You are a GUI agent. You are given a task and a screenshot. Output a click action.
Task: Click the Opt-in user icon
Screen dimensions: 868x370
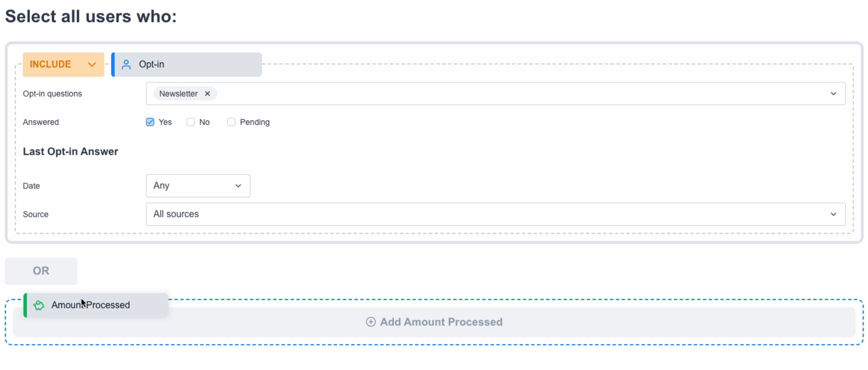(x=126, y=65)
